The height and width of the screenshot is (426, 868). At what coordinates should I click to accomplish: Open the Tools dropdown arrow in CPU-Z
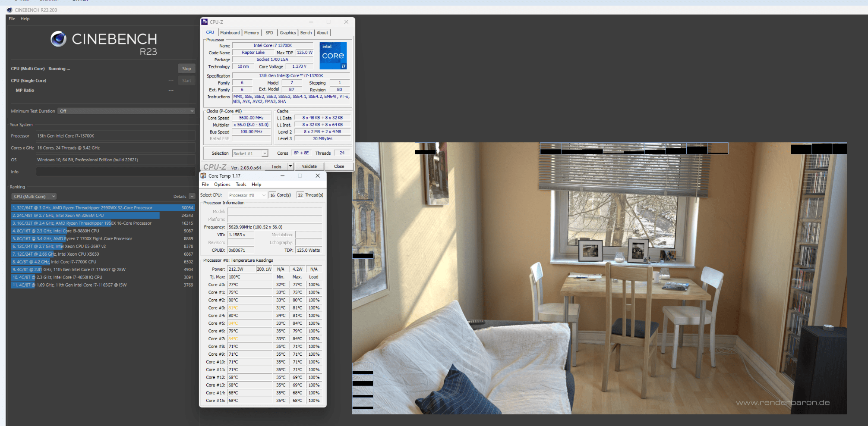(290, 166)
